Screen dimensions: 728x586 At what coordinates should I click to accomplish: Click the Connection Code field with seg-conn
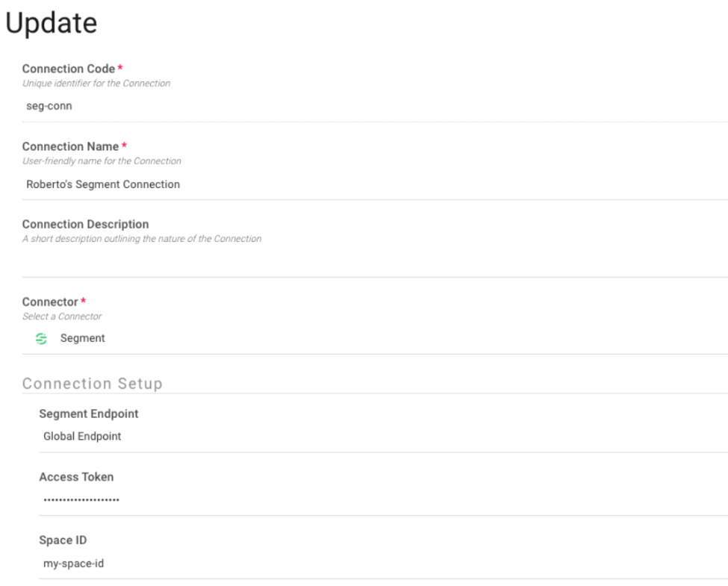[x=375, y=106]
